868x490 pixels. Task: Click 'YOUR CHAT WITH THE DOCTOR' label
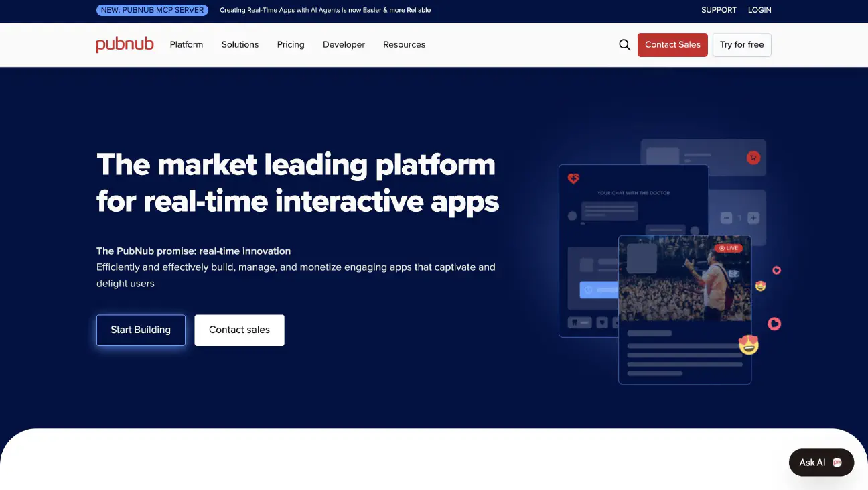click(634, 193)
